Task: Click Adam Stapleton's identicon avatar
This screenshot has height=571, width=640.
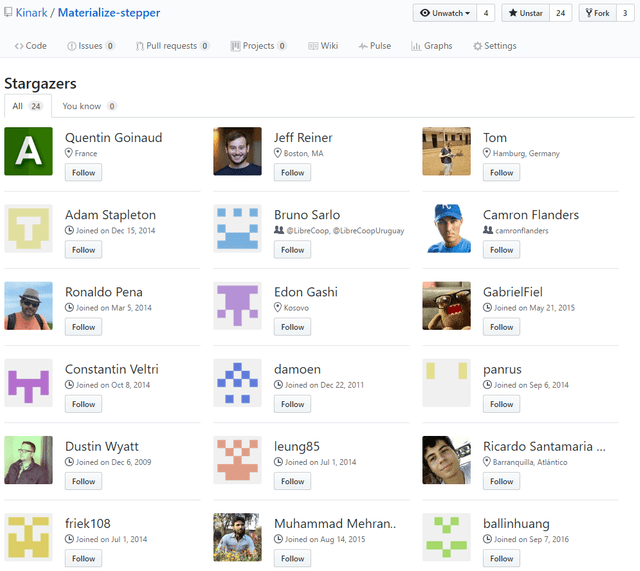Action: pyautogui.click(x=28, y=228)
